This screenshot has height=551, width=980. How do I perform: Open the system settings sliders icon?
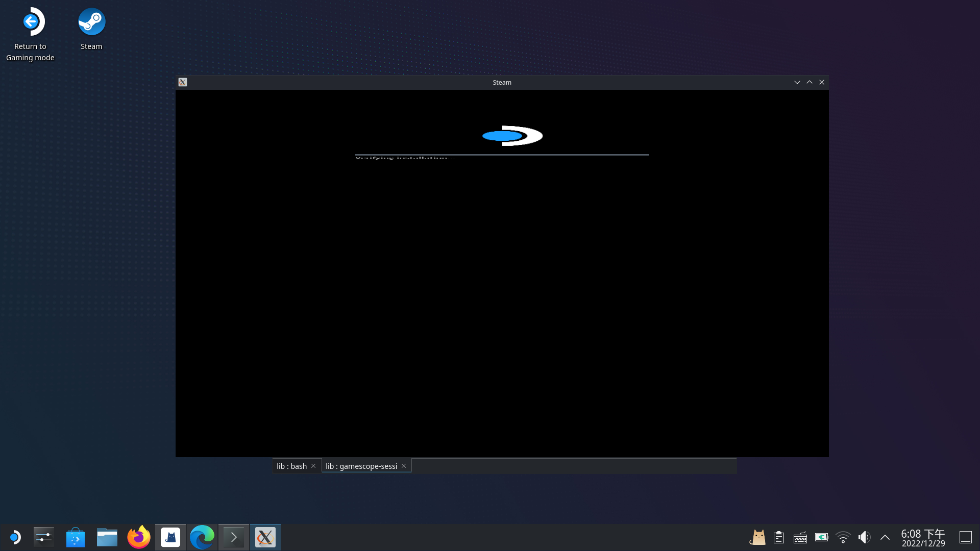43,537
